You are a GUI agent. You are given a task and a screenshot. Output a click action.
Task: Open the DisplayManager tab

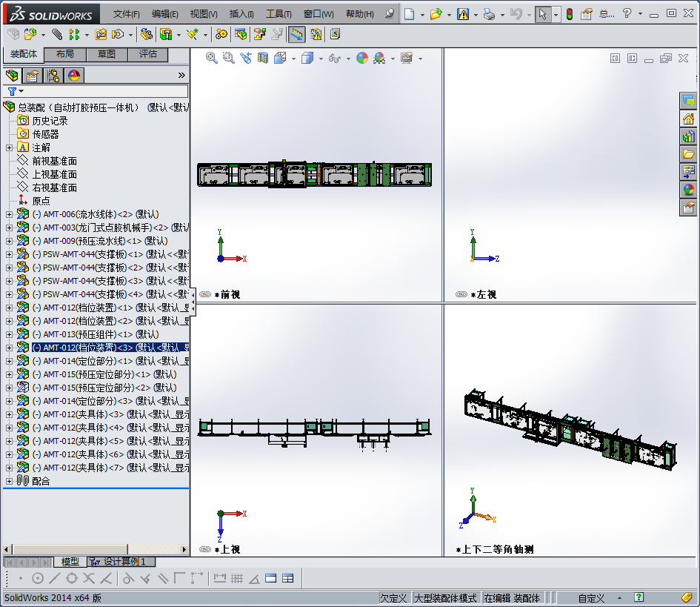pyautogui.click(x=74, y=76)
